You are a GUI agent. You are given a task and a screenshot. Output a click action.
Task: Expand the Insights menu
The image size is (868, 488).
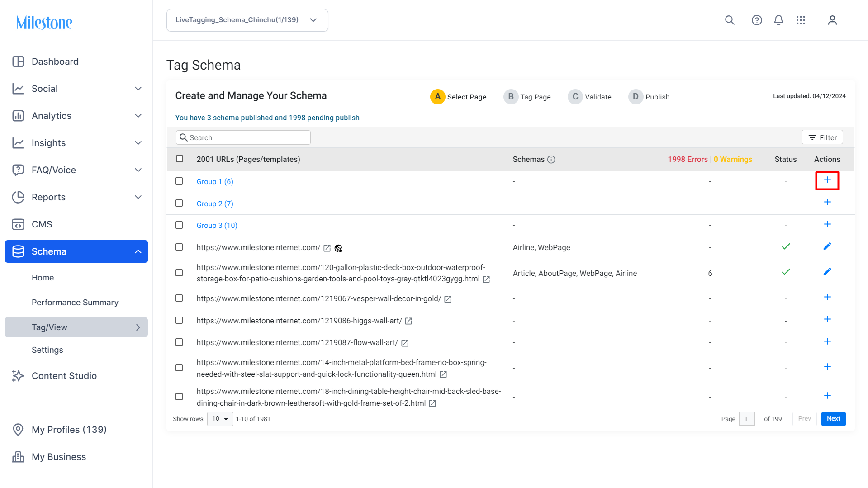(x=138, y=143)
